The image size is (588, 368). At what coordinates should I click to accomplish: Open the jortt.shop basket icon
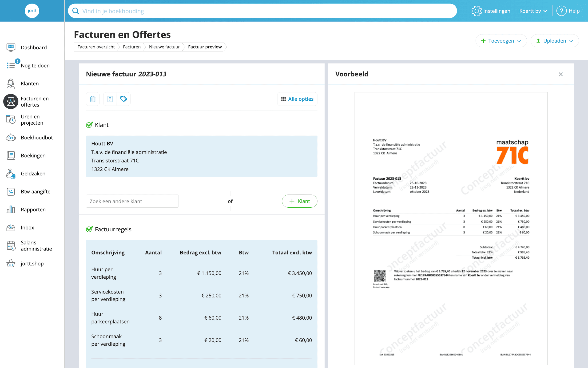pyautogui.click(x=11, y=264)
